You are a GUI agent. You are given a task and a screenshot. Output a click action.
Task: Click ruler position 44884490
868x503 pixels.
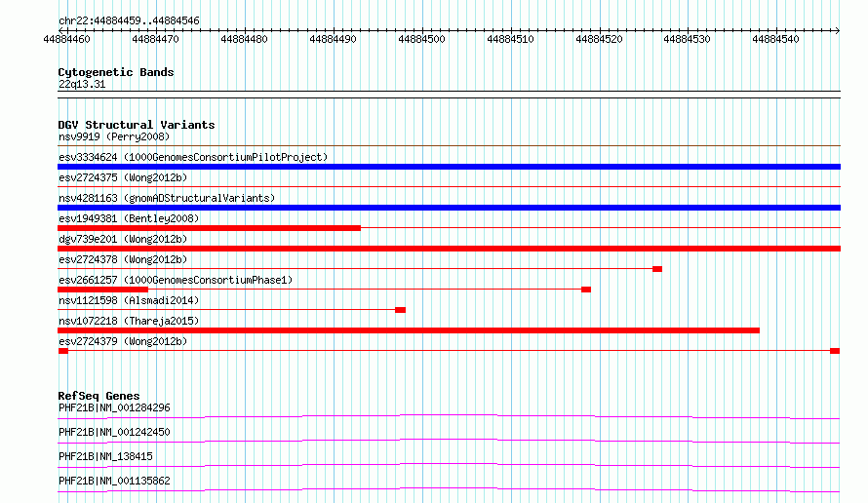click(x=333, y=39)
